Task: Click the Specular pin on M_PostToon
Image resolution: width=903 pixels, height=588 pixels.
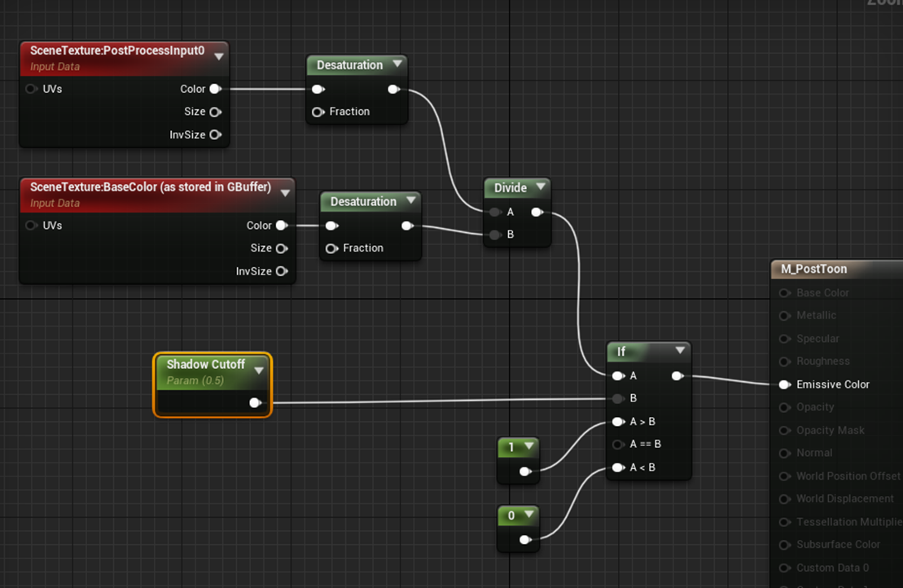Action: (784, 340)
